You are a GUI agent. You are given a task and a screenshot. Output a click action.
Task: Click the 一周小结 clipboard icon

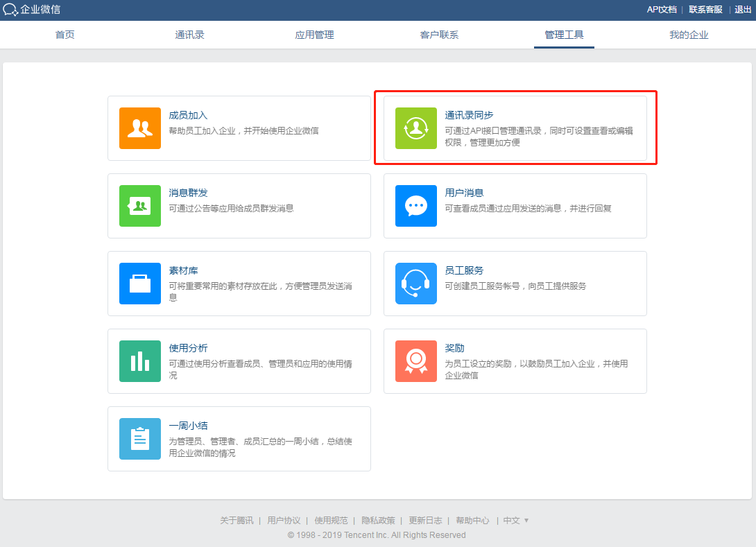(x=140, y=439)
